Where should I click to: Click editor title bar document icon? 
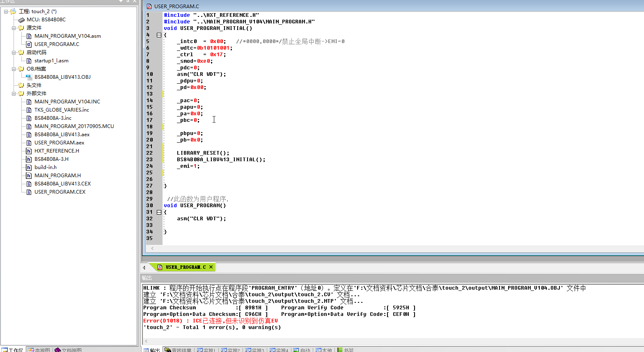[149, 7]
